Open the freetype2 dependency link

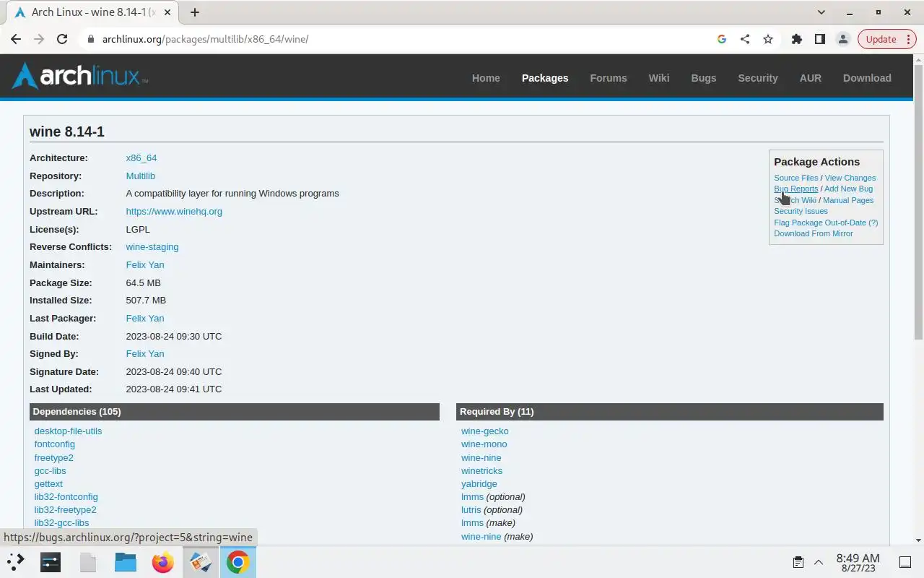[53, 458]
